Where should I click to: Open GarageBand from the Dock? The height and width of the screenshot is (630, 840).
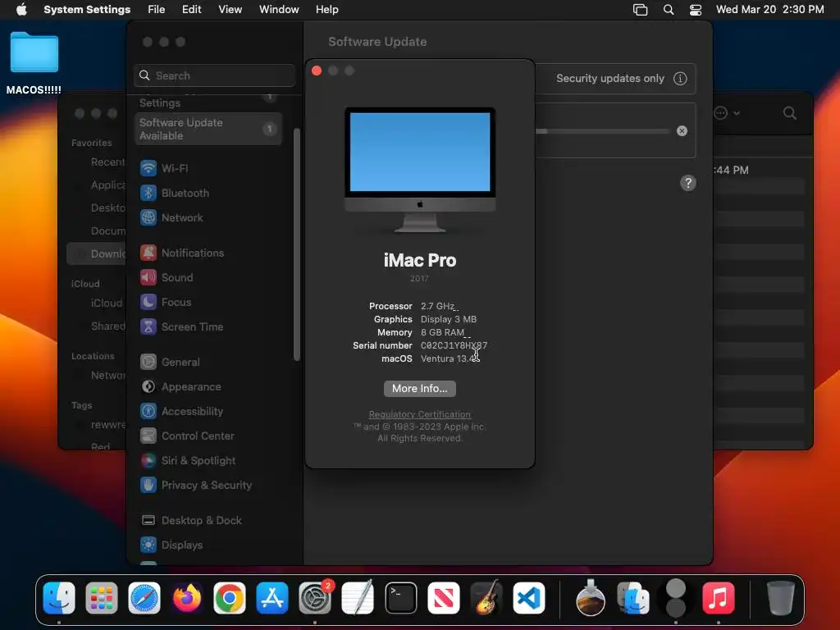click(x=486, y=598)
